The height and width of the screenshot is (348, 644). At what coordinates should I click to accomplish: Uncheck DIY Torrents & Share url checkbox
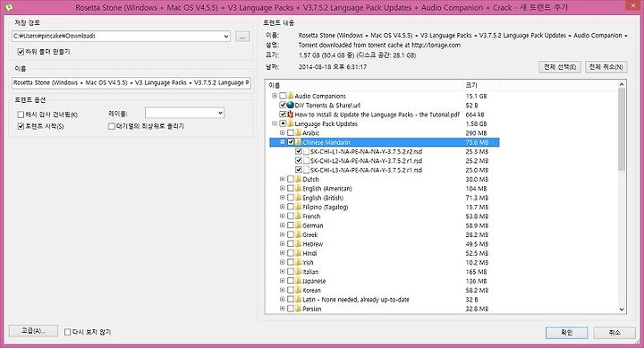(x=283, y=106)
